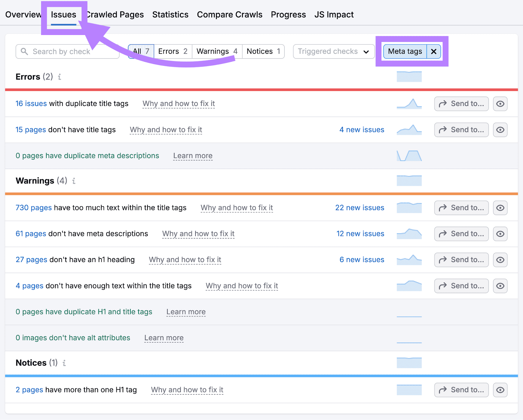The image size is (523, 420).
Task: Open the Triggered checks dropdown
Action: [x=333, y=51]
